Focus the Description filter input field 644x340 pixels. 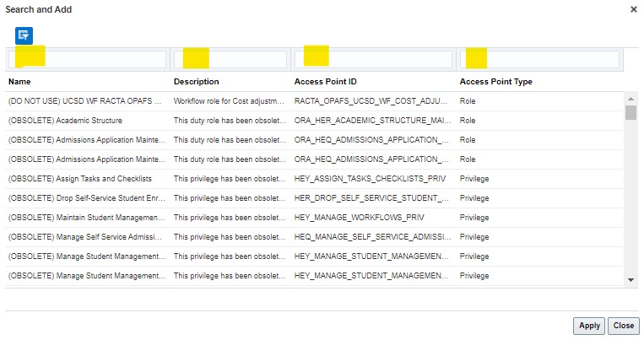(x=230, y=60)
